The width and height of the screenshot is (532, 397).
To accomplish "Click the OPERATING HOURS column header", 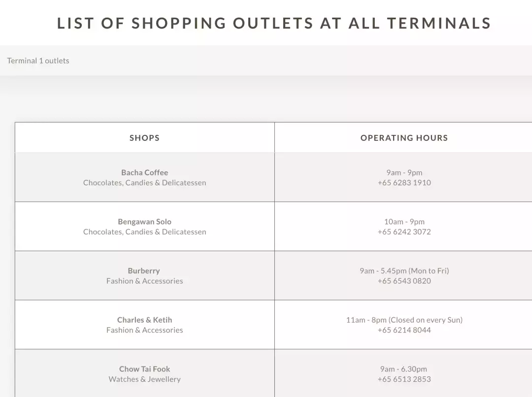I will (404, 138).
